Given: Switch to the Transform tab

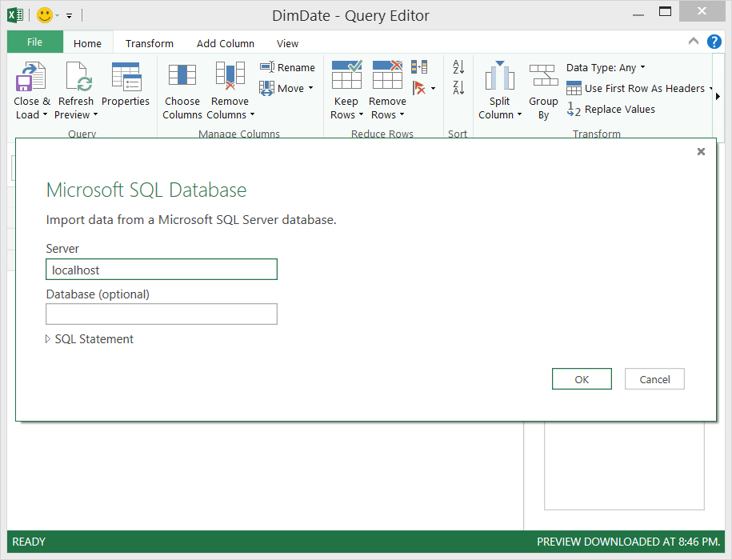Looking at the screenshot, I should coord(150,44).
